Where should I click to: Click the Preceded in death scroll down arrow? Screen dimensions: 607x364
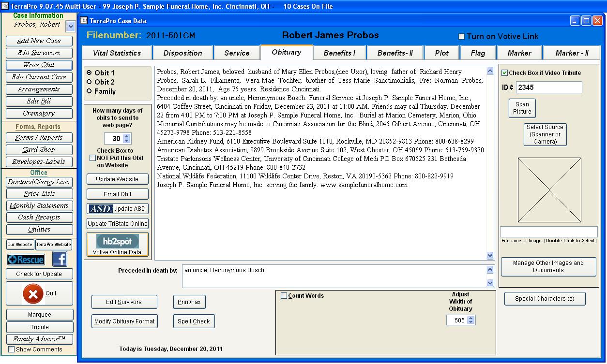(490, 283)
